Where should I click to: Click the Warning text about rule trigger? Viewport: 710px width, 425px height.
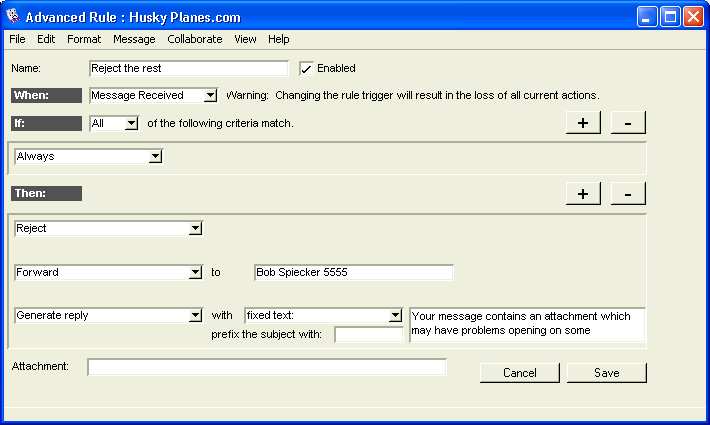click(x=413, y=96)
